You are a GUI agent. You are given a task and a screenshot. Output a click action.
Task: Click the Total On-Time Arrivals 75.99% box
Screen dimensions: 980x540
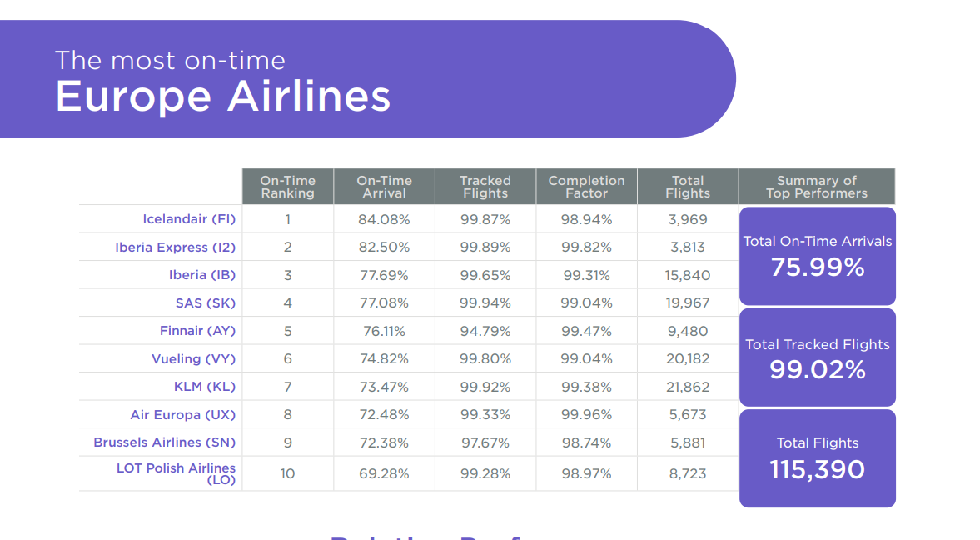pyautogui.click(x=817, y=256)
